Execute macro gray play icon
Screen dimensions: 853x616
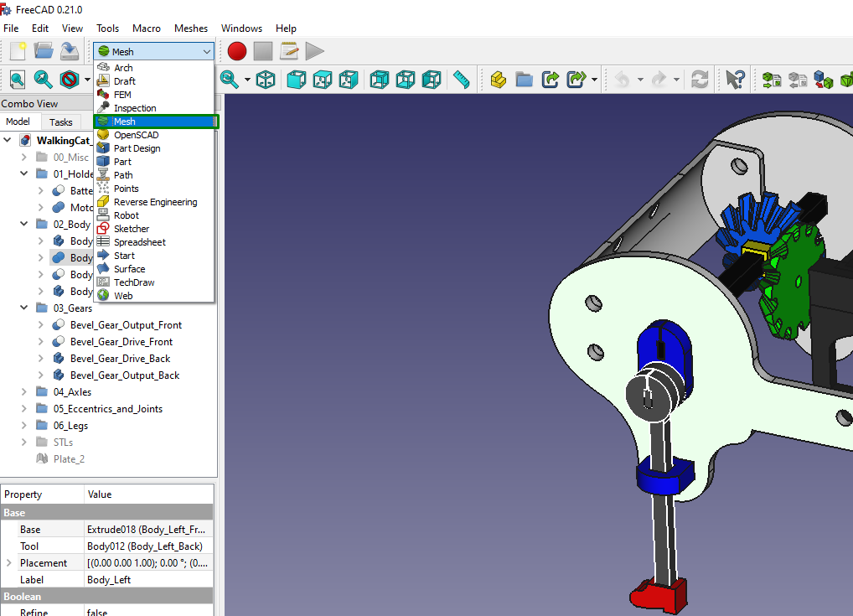tap(314, 51)
